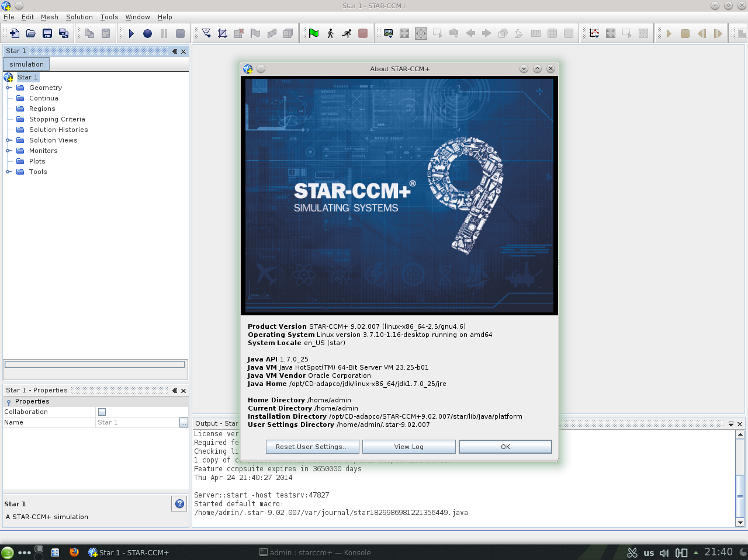Click the Name property ellipsis button
This screenshot has height=560, width=748.
pos(183,423)
